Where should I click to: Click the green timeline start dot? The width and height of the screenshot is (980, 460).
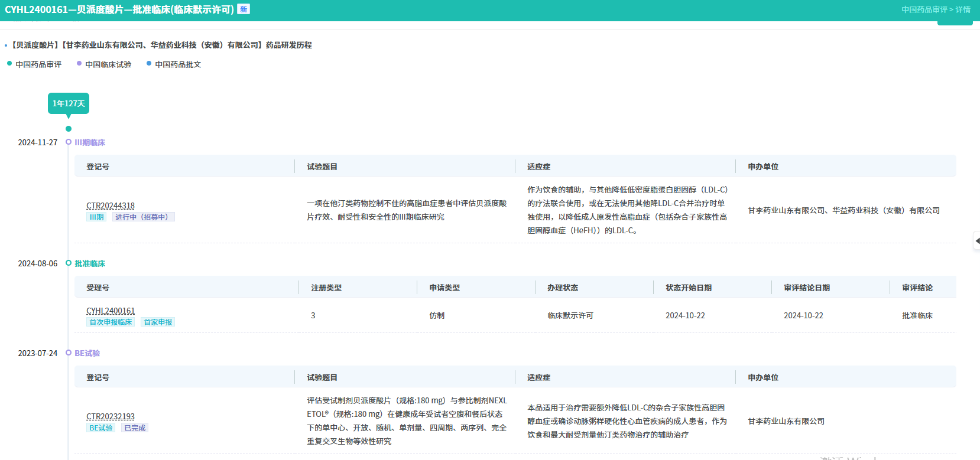[x=69, y=129]
